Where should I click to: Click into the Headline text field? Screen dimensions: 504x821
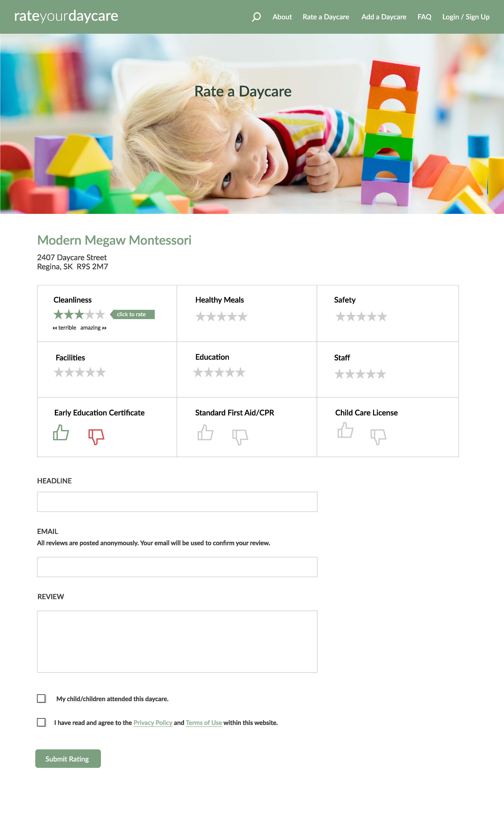pos(177,501)
